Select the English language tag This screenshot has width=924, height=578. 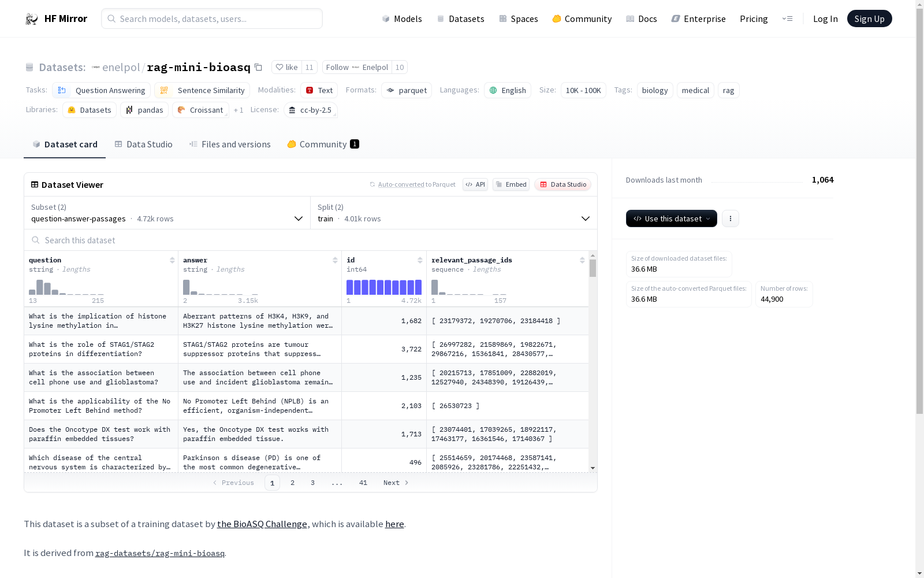click(x=508, y=90)
